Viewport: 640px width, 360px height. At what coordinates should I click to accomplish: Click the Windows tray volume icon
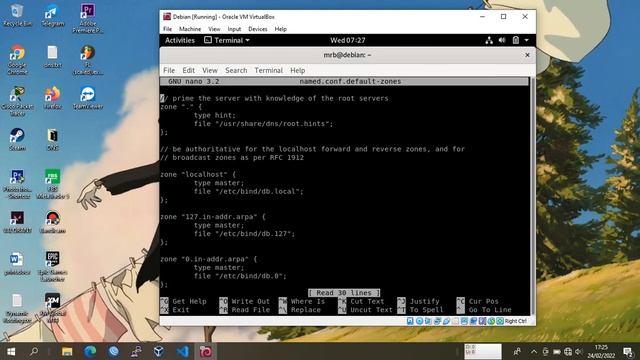578,351
